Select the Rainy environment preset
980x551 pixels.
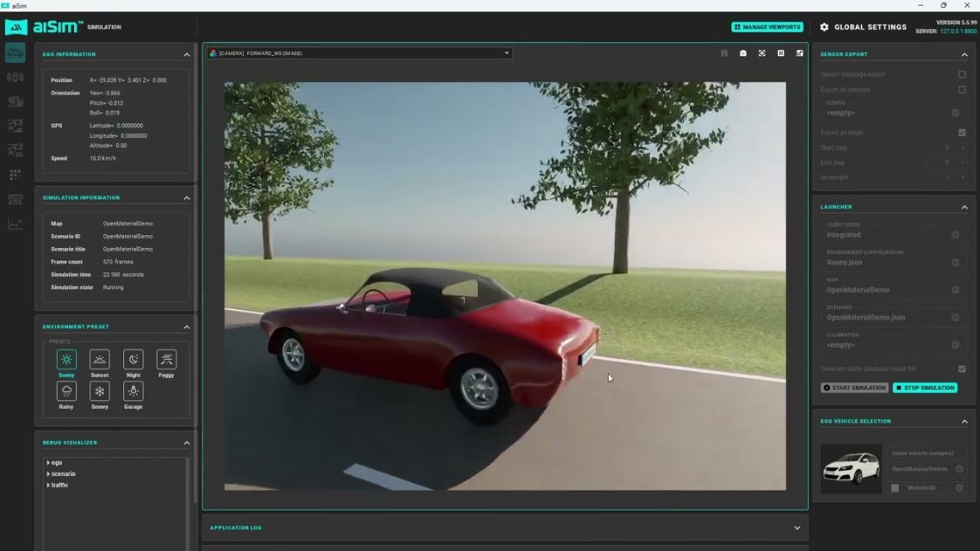[x=66, y=391]
